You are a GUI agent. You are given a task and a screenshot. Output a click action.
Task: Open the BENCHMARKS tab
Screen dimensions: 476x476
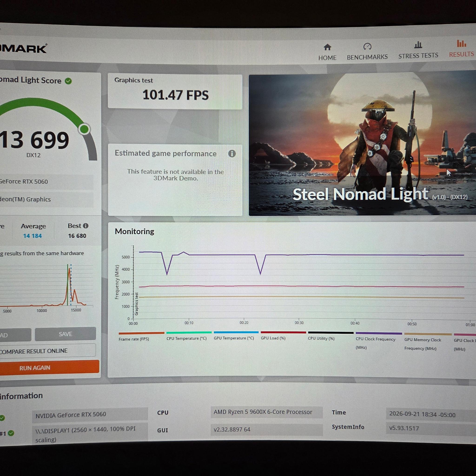tap(367, 52)
